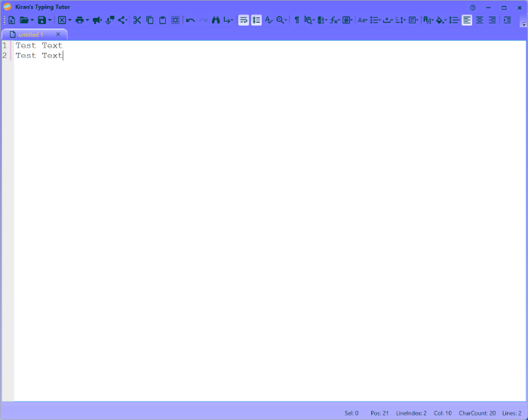Screen dimensions: 528x420
Task: Print the document
Action: pyautogui.click(x=79, y=20)
